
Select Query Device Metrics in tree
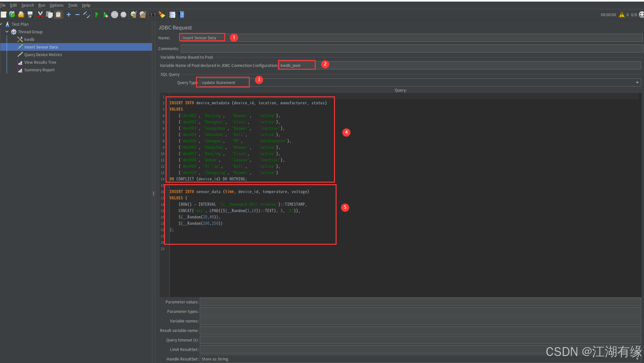click(43, 55)
